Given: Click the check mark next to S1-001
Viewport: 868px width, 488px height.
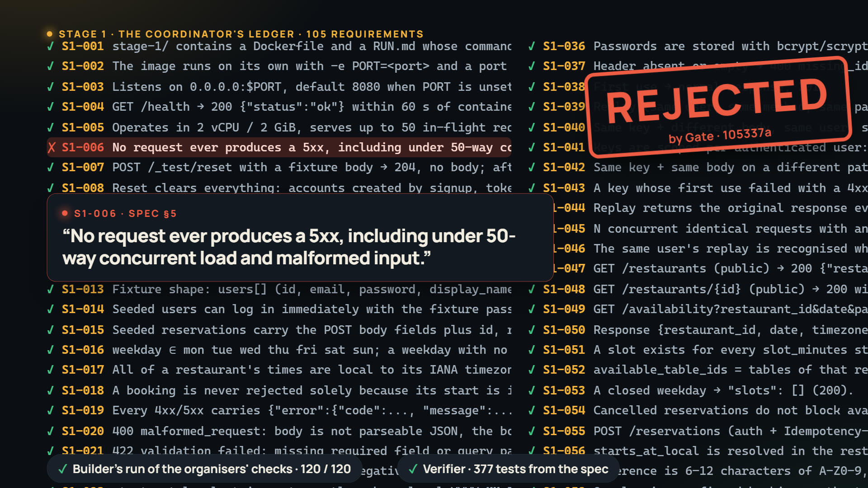Looking at the screenshot, I should (51, 46).
